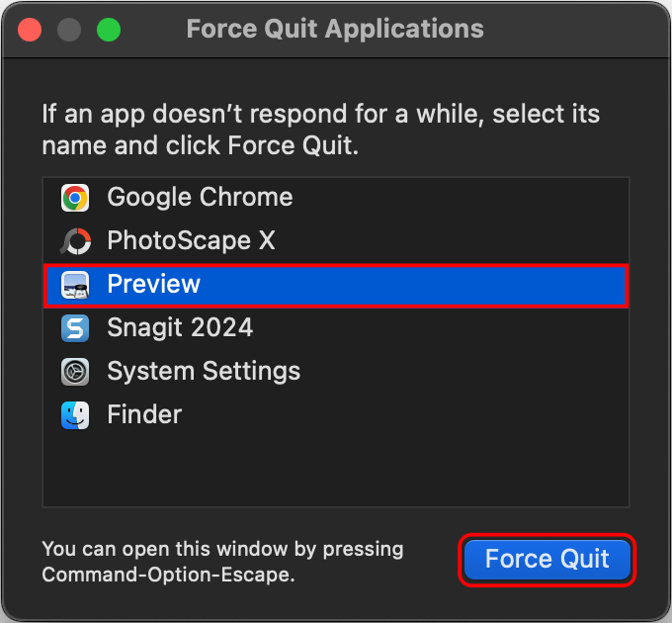The width and height of the screenshot is (672, 623).
Task: Click the PhotoScape X icon
Action: point(75,241)
